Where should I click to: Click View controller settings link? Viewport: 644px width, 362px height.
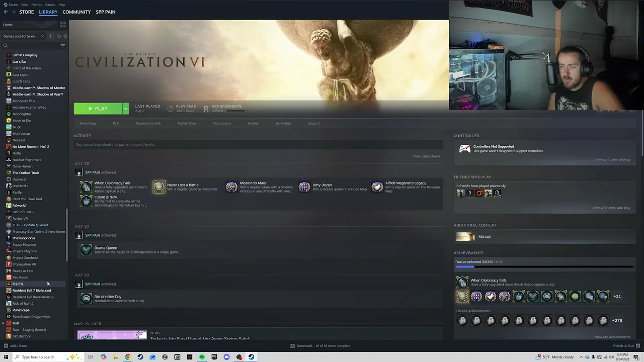coord(612,159)
